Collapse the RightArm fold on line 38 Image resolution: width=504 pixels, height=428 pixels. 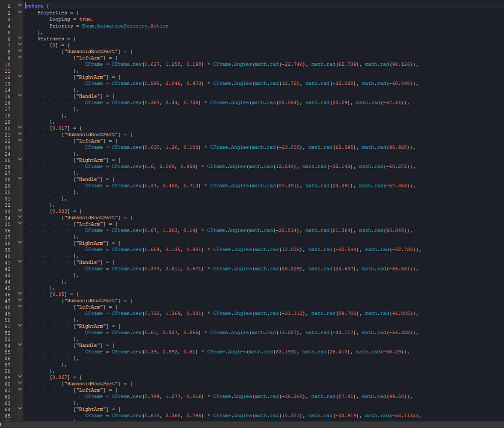click(x=20, y=242)
